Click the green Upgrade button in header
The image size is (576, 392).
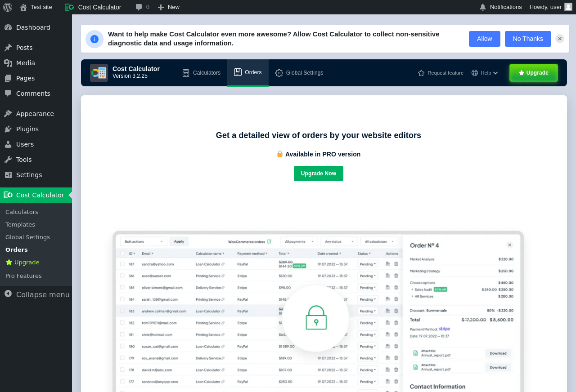(534, 73)
